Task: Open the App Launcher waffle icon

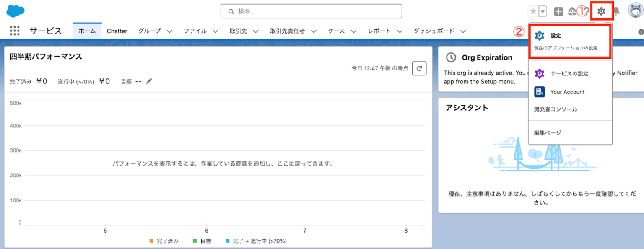Action: (15, 31)
